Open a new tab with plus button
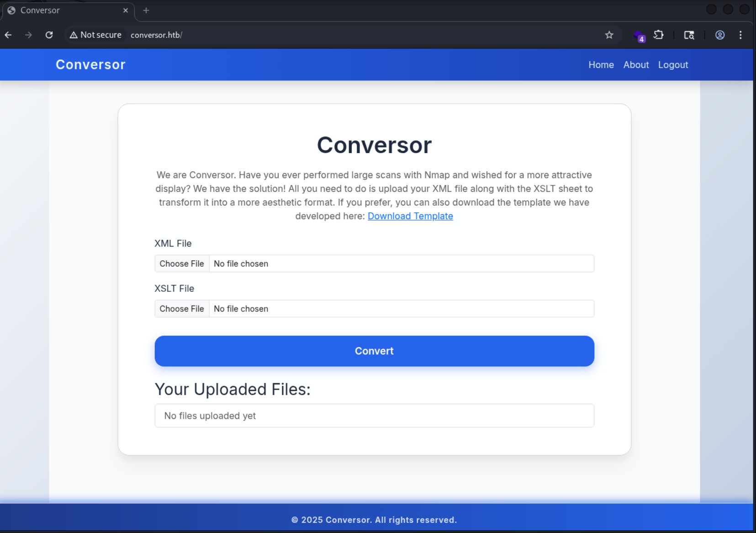Viewport: 756px width, 533px height. point(146,11)
